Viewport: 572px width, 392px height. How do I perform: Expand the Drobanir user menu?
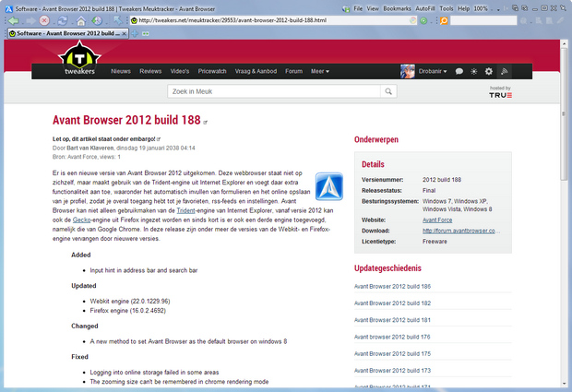pos(433,71)
